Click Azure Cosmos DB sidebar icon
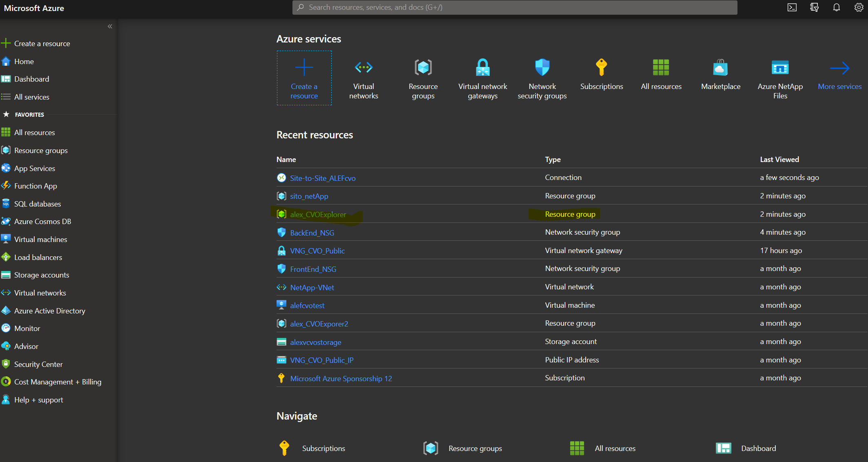The width and height of the screenshot is (868, 462). click(x=6, y=221)
